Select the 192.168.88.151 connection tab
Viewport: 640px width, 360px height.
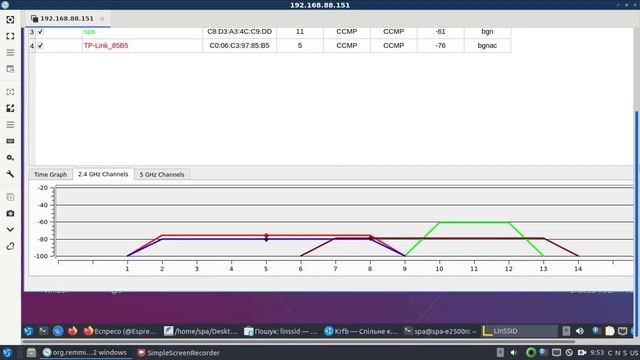(x=67, y=18)
